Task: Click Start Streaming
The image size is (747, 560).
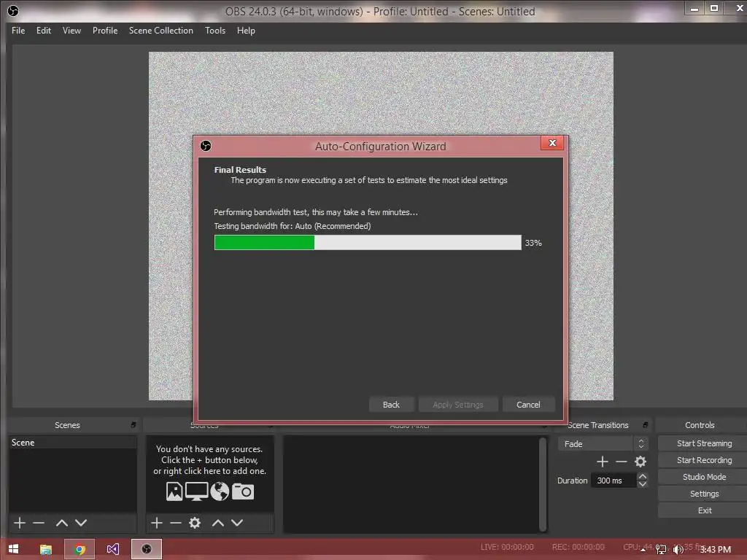Action: click(704, 443)
